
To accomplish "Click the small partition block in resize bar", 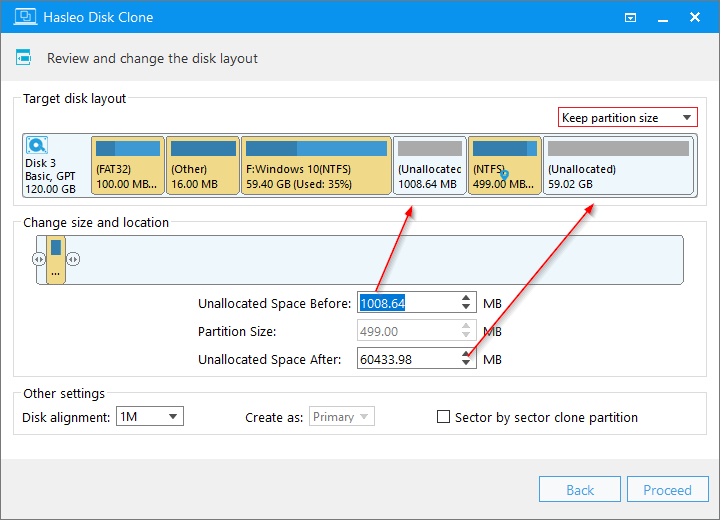I will coord(56,260).
